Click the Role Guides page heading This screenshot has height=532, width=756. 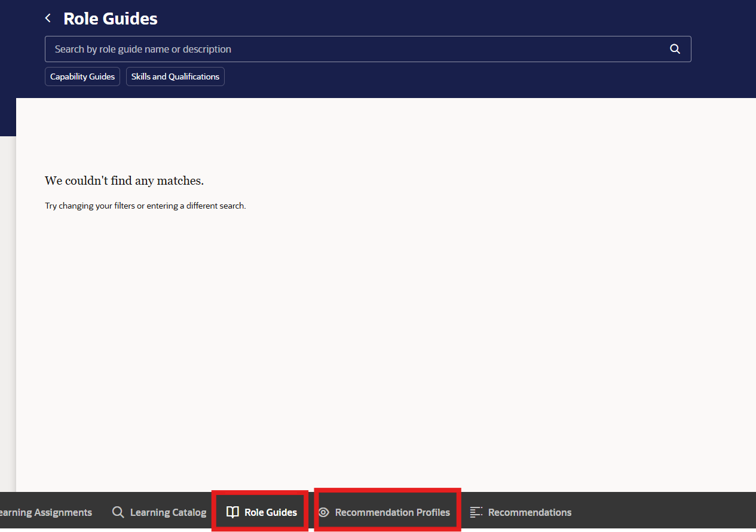[111, 19]
